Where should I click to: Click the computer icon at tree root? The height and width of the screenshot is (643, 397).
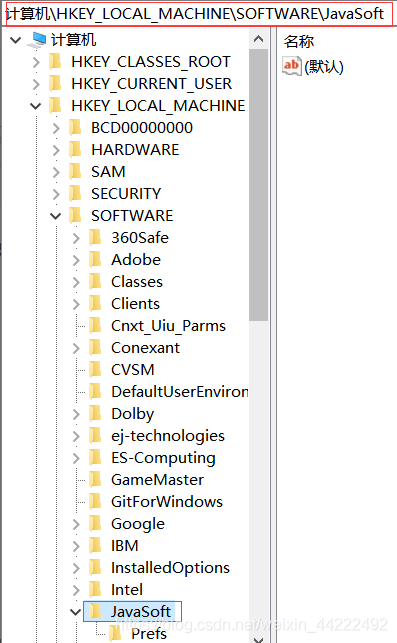tap(37, 40)
